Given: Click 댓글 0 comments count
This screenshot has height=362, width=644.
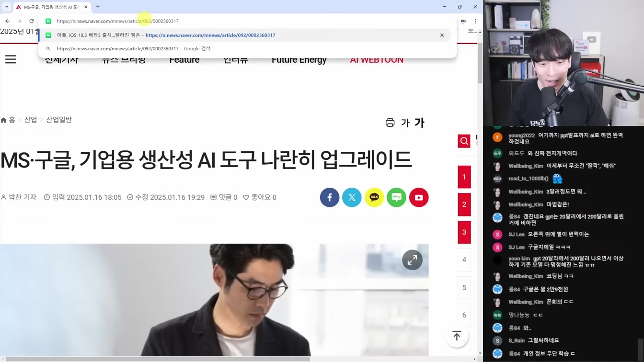Looking at the screenshot, I should point(224,197).
